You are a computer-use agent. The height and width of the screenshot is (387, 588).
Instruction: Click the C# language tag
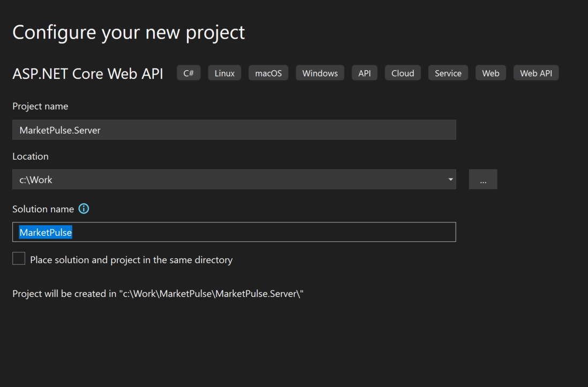[188, 72]
